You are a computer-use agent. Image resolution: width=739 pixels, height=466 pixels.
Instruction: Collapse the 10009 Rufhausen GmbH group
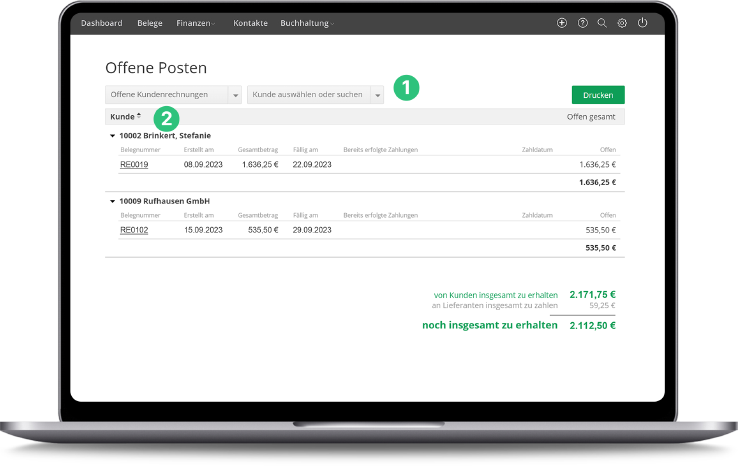tap(112, 201)
